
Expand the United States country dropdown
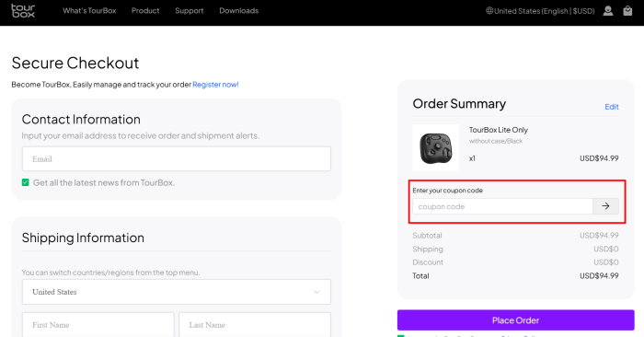tap(177, 292)
